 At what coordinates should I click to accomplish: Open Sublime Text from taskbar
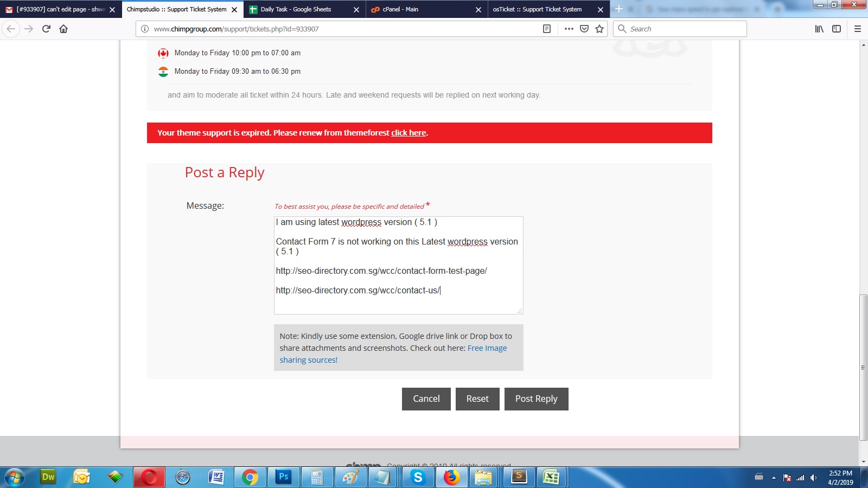[519, 477]
